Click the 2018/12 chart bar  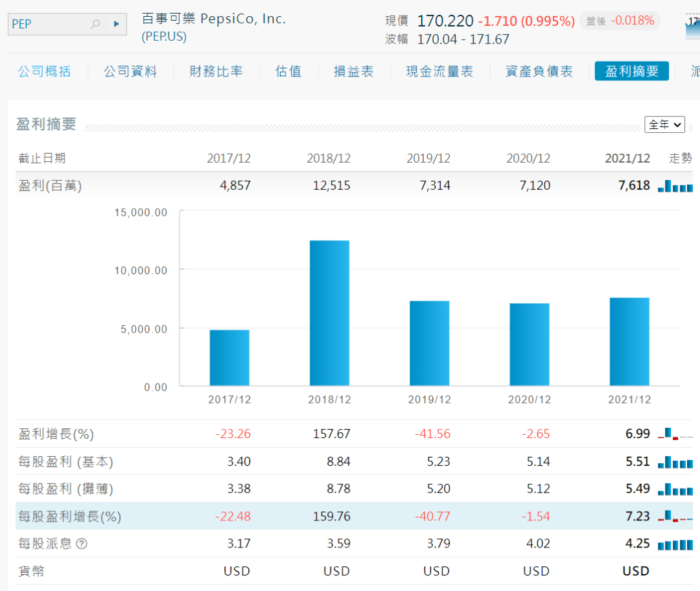329,313
